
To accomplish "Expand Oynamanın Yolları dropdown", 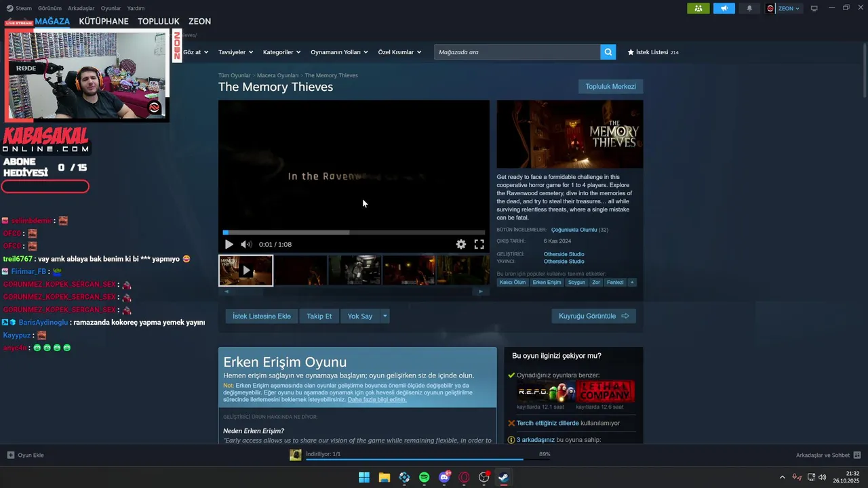I will [339, 52].
